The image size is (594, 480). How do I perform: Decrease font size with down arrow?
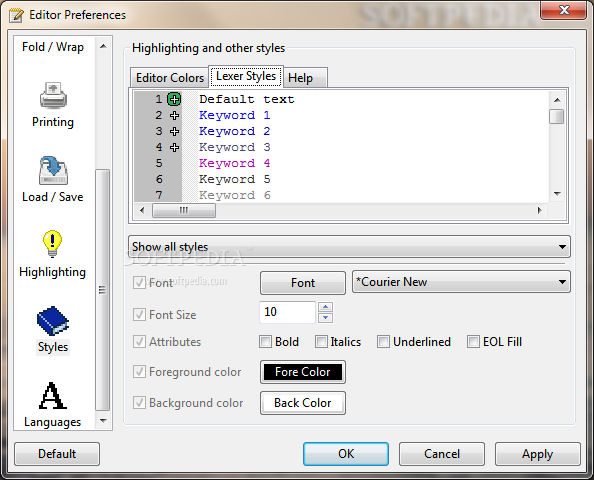tap(325, 318)
